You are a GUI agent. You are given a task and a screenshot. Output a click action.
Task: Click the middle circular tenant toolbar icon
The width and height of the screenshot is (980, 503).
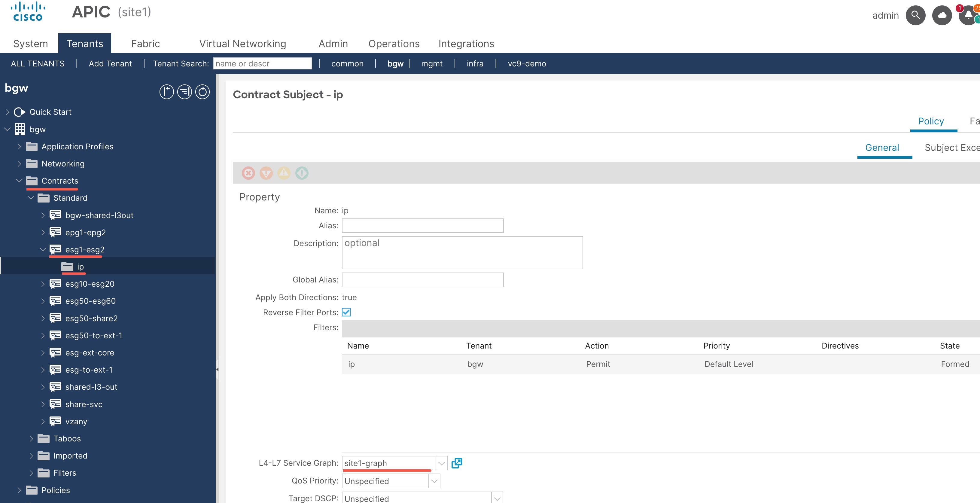(184, 92)
